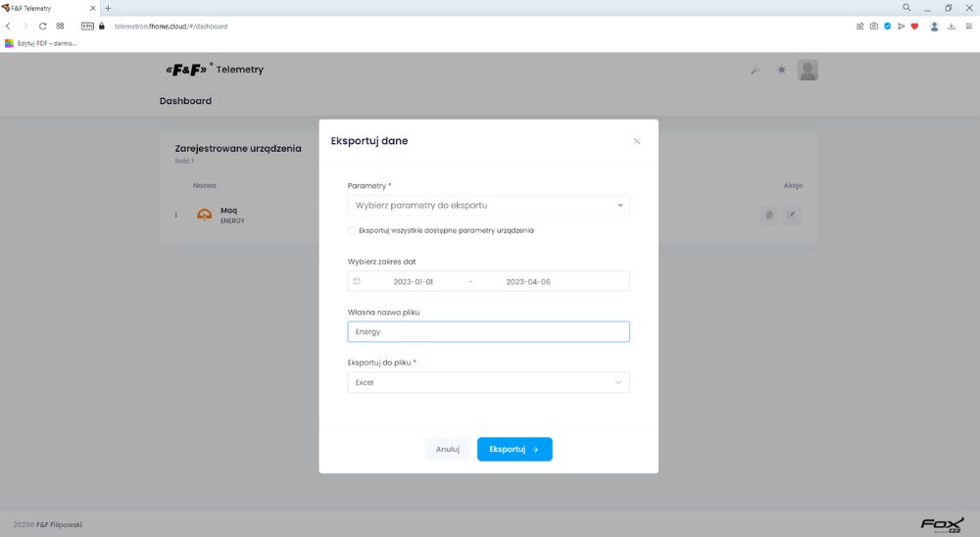
Task: Open the user avatar menu
Action: click(807, 70)
